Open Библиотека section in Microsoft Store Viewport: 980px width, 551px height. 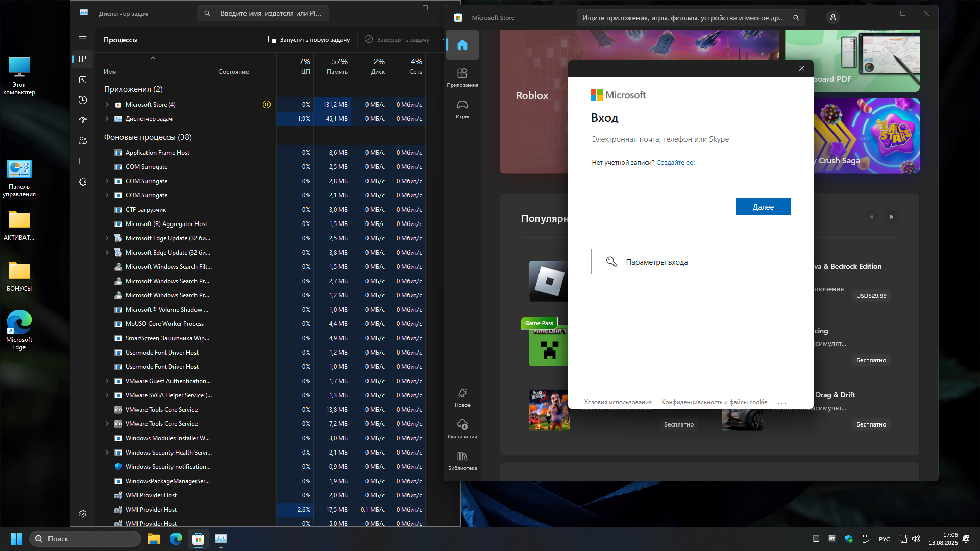[462, 461]
